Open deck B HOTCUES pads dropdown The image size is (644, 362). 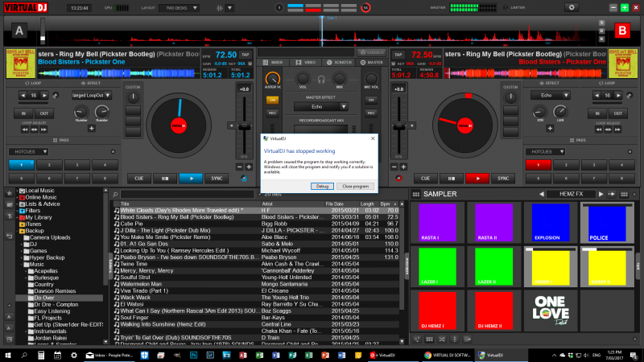pyautogui.click(x=545, y=152)
